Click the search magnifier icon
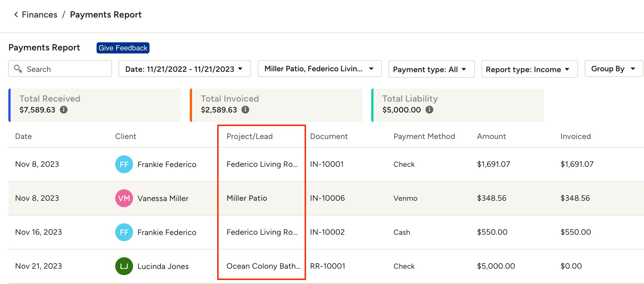644x284 pixels. [18, 69]
